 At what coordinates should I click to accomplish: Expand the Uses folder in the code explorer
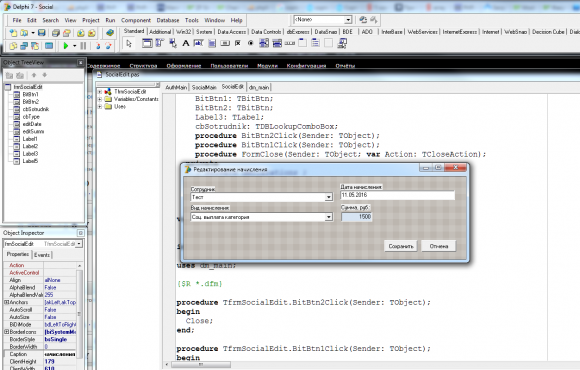click(100, 107)
